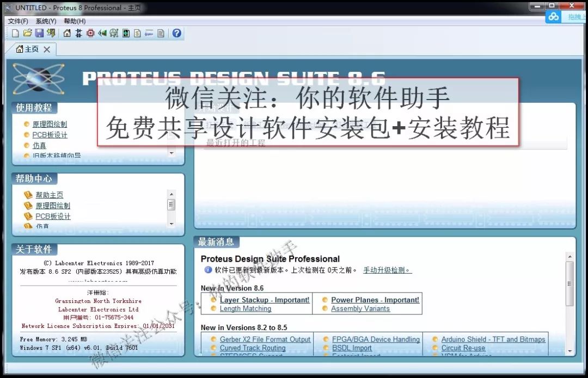The image size is (588, 378).
Task: Open Arduino Shield - TFT and Bitmaps link
Action: (x=493, y=339)
